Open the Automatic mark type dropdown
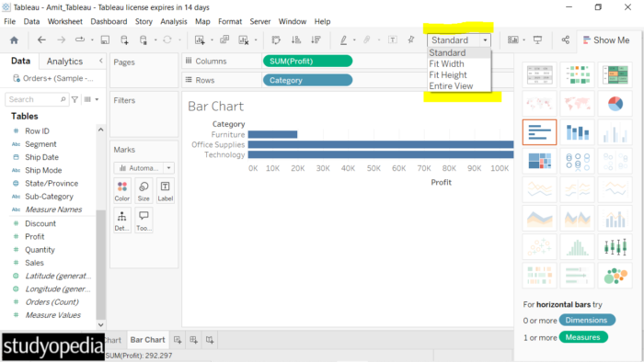The height and width of the screenshot is (362, 644). pyautogui.click(x=144, y=168)
